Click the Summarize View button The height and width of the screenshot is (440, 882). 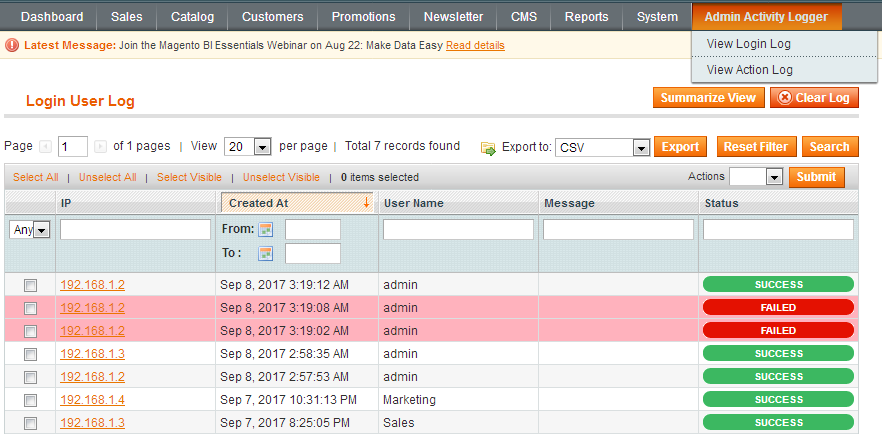(x=708, y=97)
